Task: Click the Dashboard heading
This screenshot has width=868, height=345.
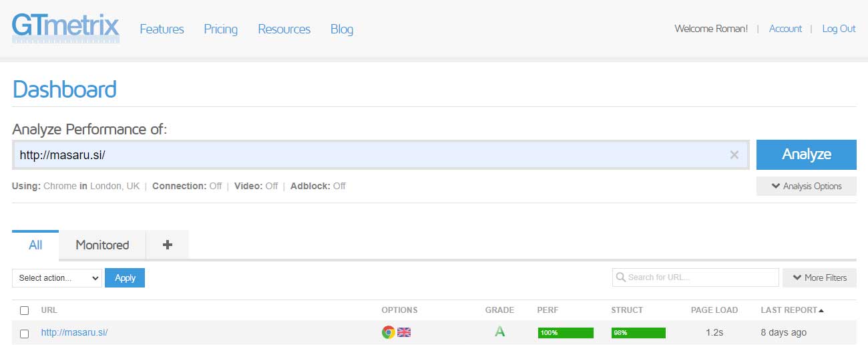Action: (65, 90)
